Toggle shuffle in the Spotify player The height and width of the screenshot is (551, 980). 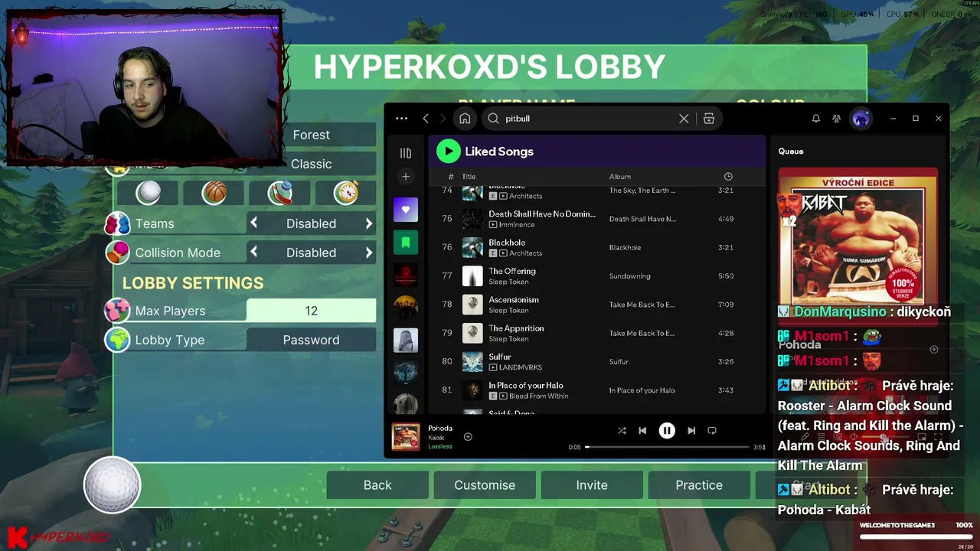tap(622, 431)
